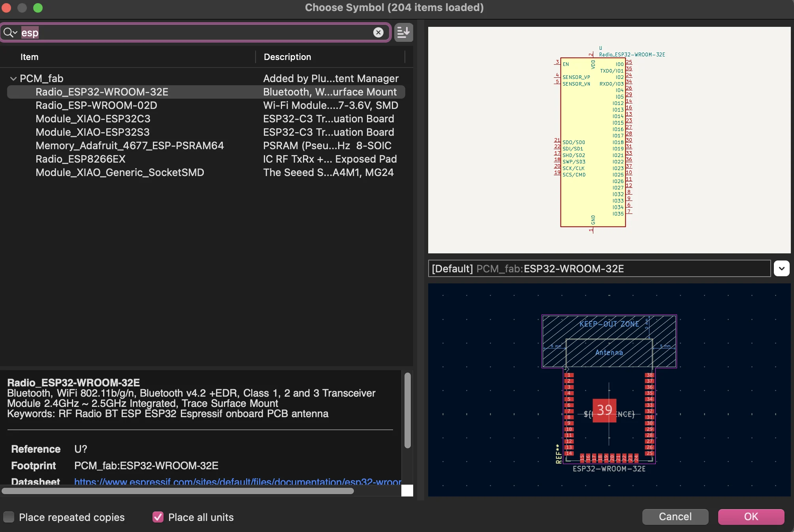Screen dimensions: 794x532
Task: Click the footprint combo box field
Action: 599,268
